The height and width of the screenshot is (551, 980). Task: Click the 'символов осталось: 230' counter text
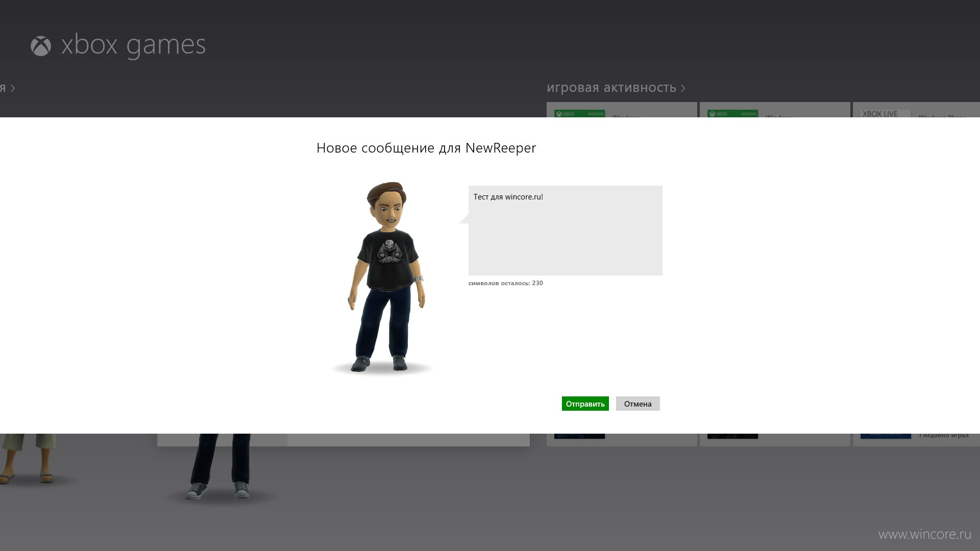point(505,283)
